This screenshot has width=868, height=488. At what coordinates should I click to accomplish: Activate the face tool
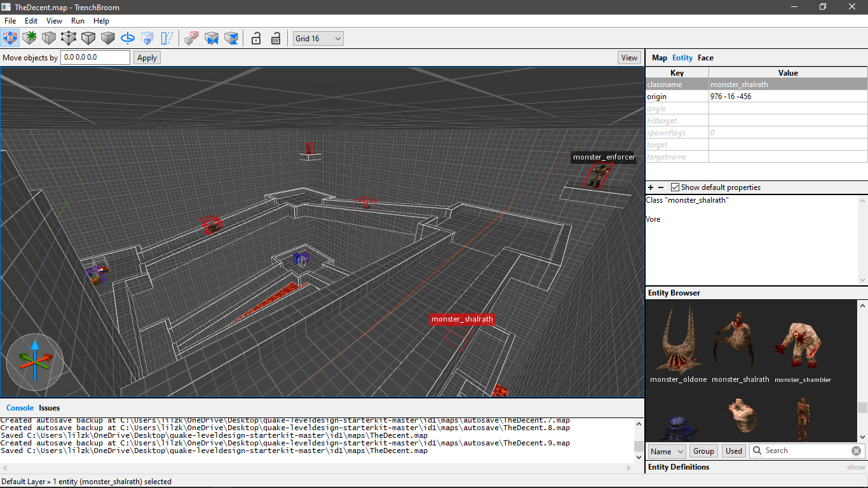click(x=108, y=38)
